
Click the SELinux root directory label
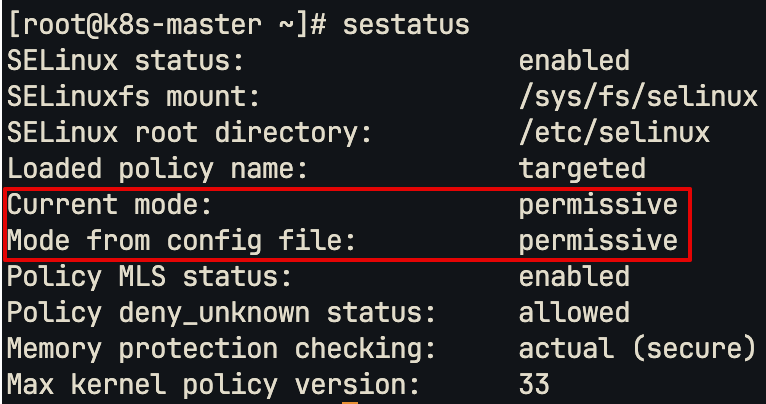[x=190, y=133]
